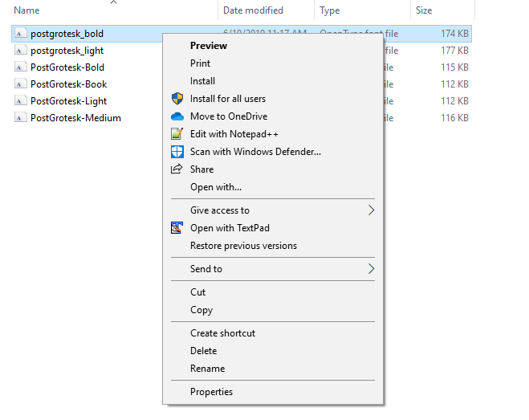This screenshot has width=529, height=420.
Task: Expand the Give access to submenu arrow
Action: pos(371,210)
